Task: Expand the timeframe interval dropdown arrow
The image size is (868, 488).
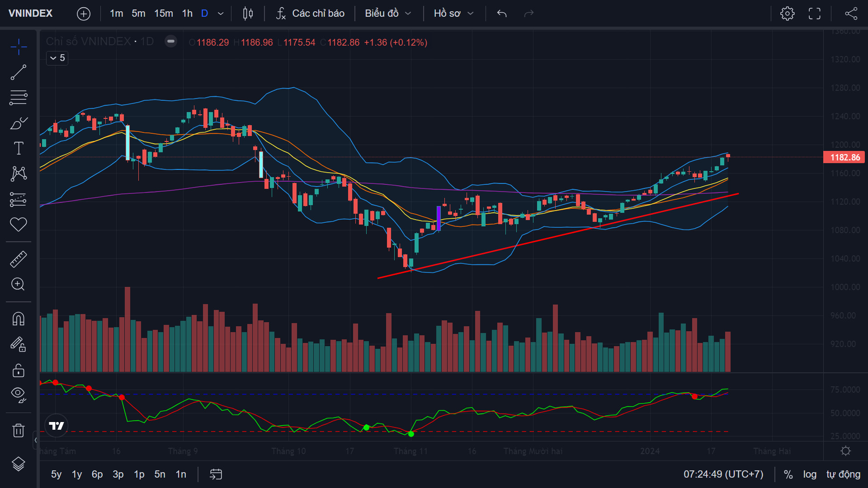Action: 221,14
